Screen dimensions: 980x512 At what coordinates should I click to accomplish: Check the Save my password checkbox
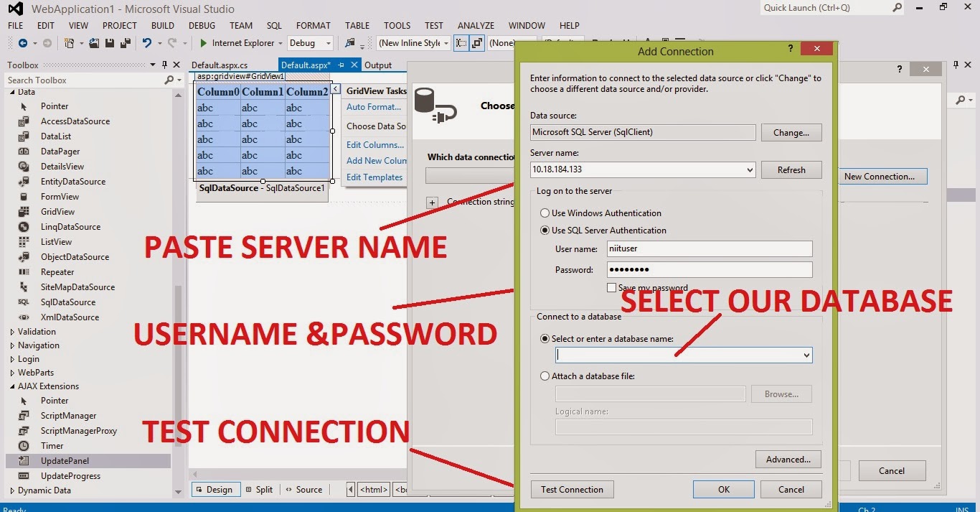(x=612, y=288)
